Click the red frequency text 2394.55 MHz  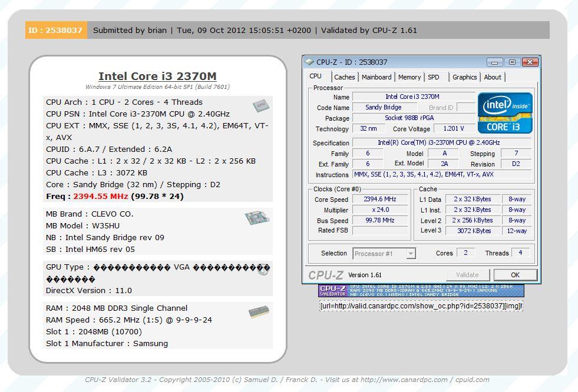[x=101, y=196]
